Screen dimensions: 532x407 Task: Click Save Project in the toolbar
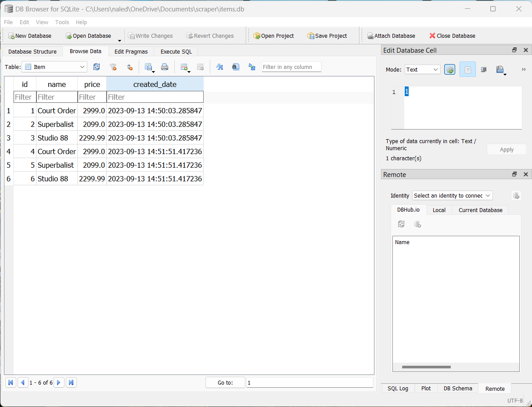[327, 36]
